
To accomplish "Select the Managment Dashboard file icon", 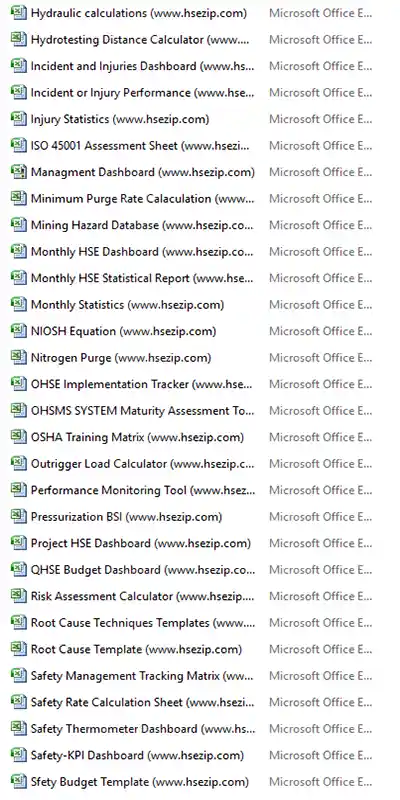I will 19,172.
